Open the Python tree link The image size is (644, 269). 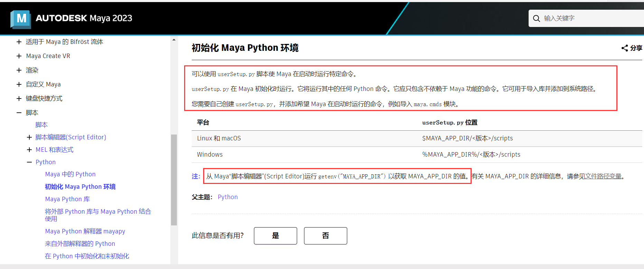coord(46,162)
